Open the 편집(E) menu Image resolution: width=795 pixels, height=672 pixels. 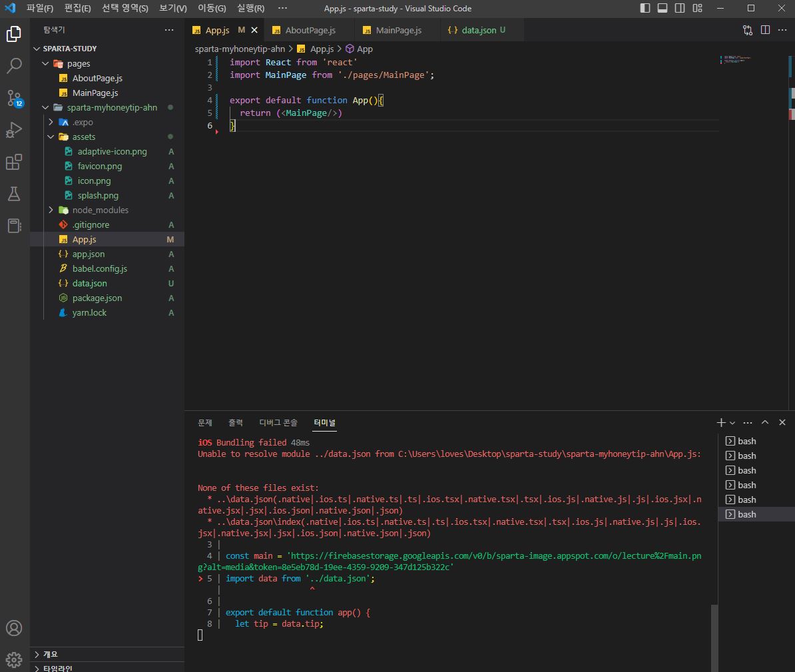[x=78, y=8]
